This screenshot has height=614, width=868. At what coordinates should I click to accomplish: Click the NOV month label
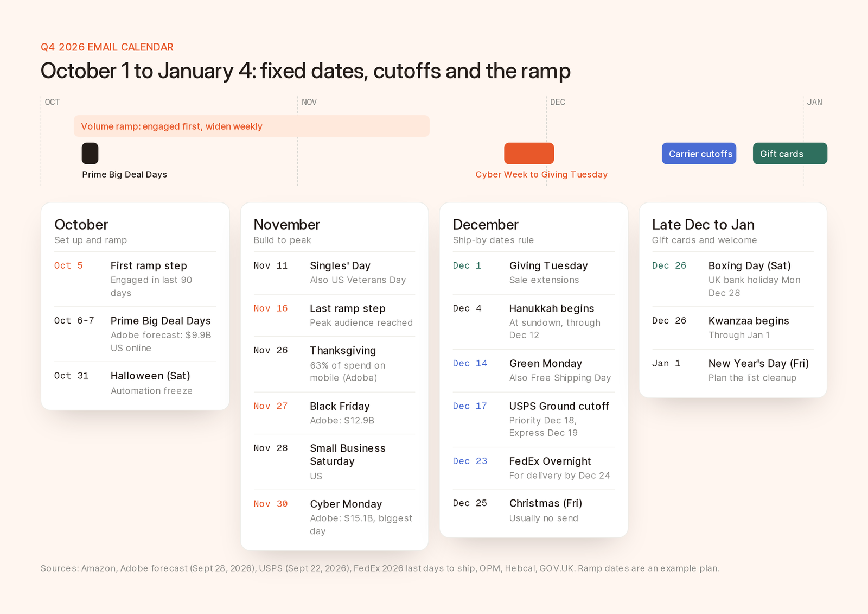[x=309, y=102]
